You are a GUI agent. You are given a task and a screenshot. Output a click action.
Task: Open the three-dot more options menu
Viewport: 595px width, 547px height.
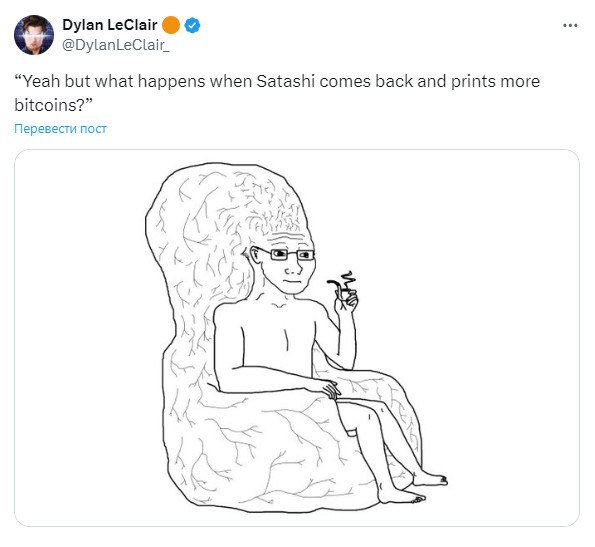tap(570, 25)
